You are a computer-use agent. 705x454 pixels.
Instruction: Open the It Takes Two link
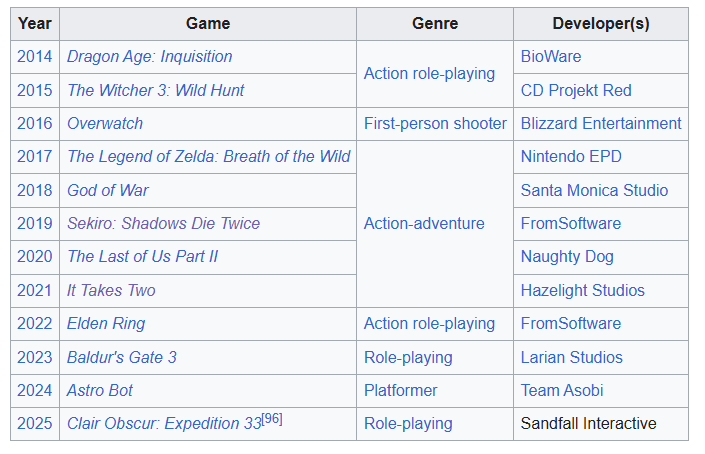(111, 291)
